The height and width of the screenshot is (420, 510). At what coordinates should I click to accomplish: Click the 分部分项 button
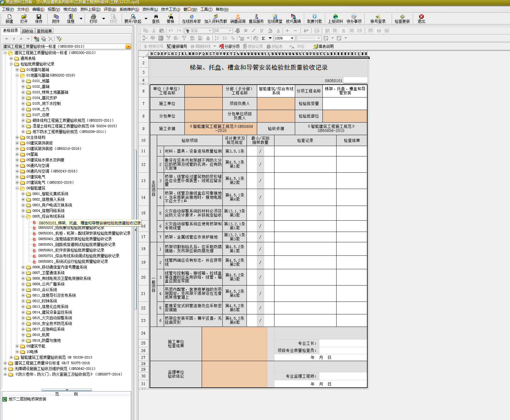coord(229,46)
